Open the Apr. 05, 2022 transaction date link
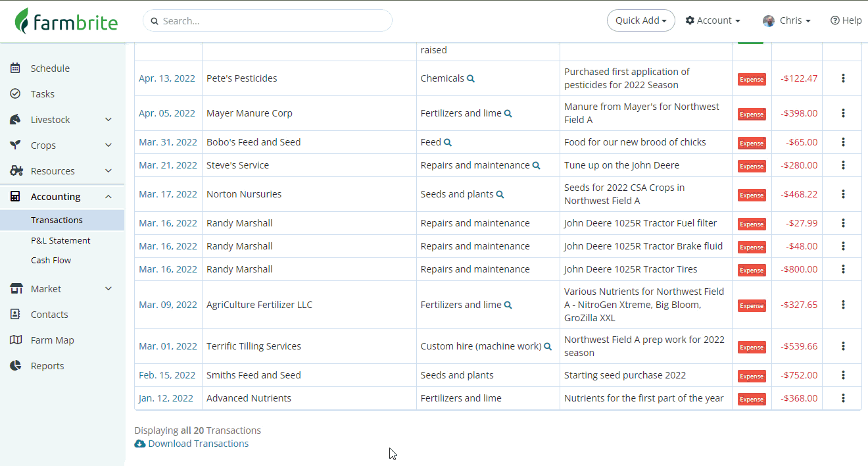This screenshot has height=466, width=868. [167, 113]
